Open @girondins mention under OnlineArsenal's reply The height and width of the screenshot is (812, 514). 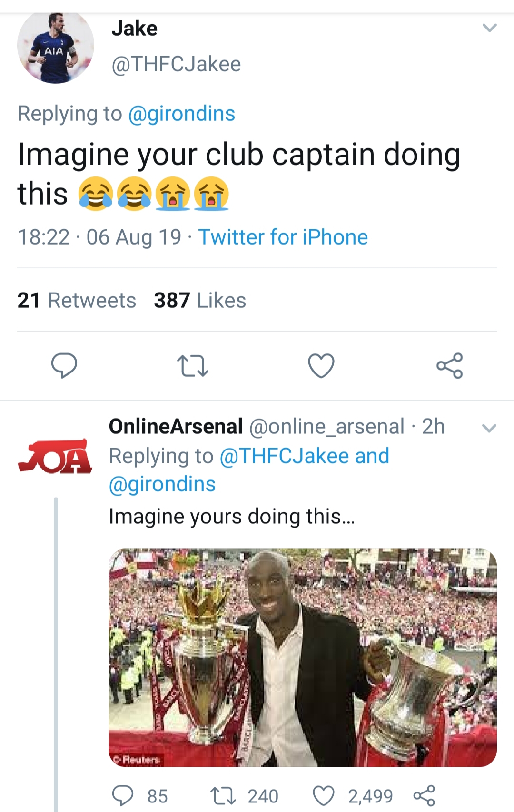[162, 484]
